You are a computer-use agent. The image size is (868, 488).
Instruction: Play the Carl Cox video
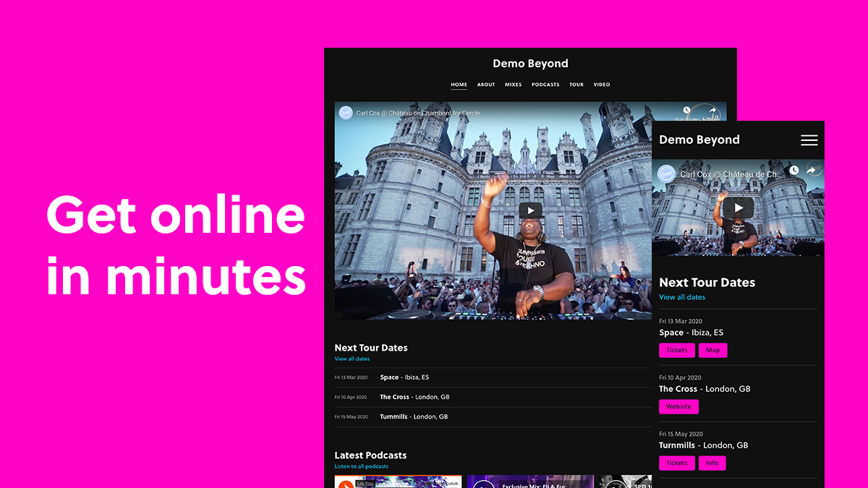click(x=530, y=210)
